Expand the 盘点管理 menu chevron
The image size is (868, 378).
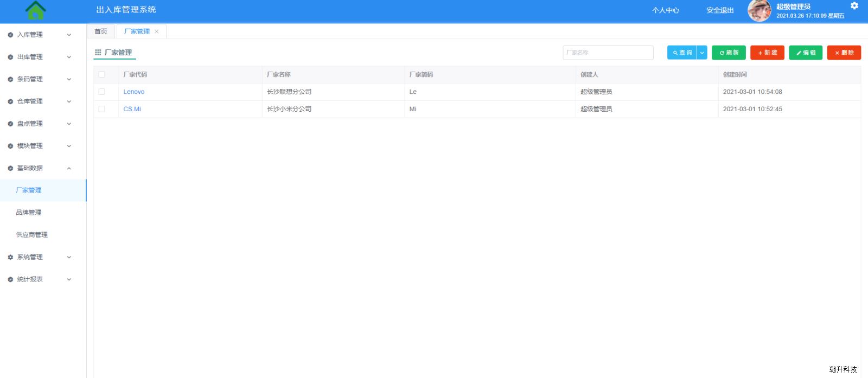[69, 124]
